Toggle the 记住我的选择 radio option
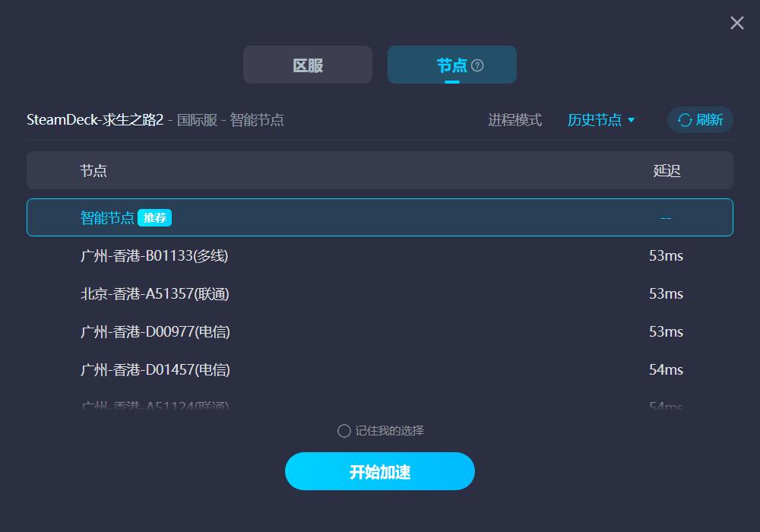This screenshot has width=760, height=532. coord(344,431)
